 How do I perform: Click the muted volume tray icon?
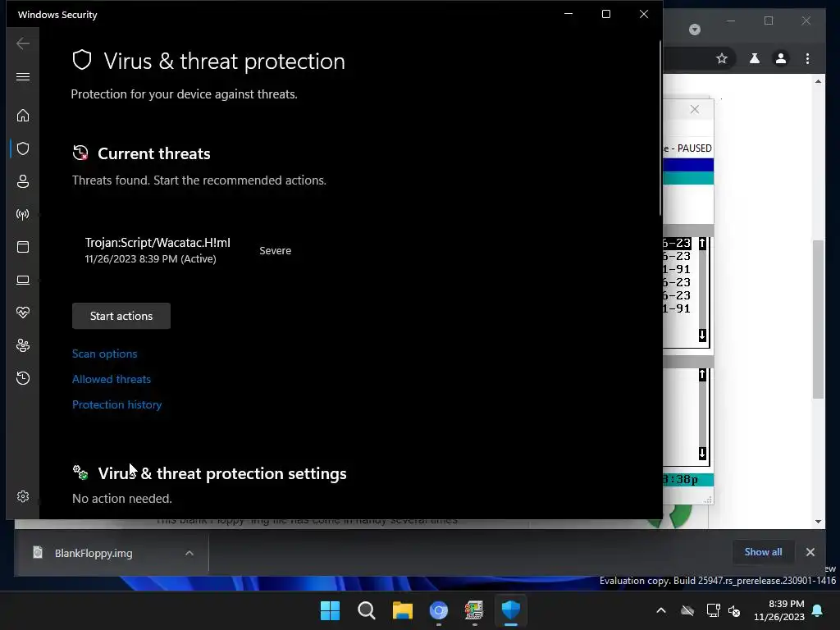(x=734, y=610)
